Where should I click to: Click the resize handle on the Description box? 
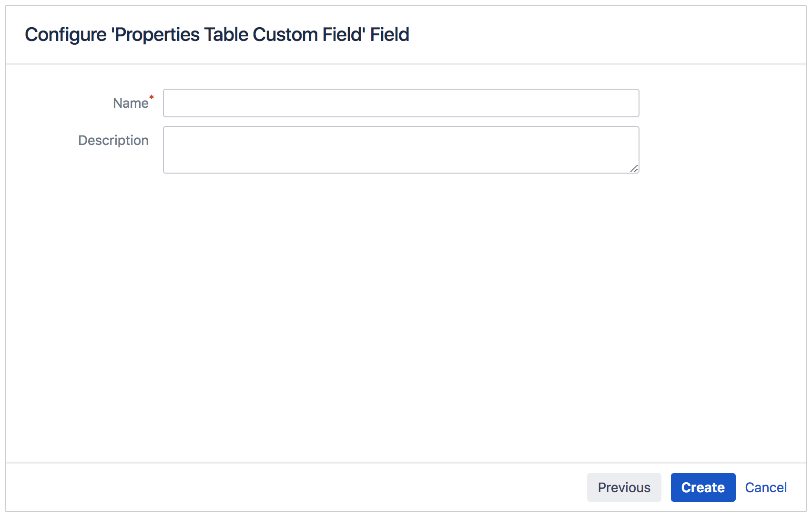[x=635, y=169]
